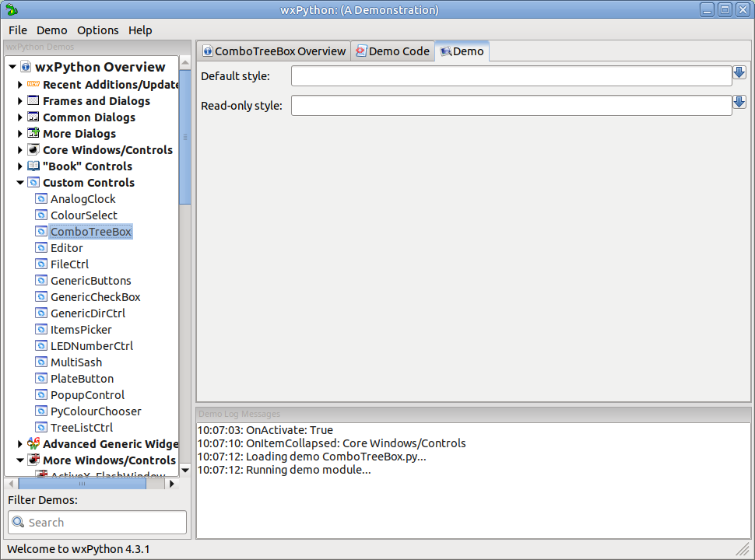Click the tree's vertical scrollbar thumb

click(x=185, y=137)
